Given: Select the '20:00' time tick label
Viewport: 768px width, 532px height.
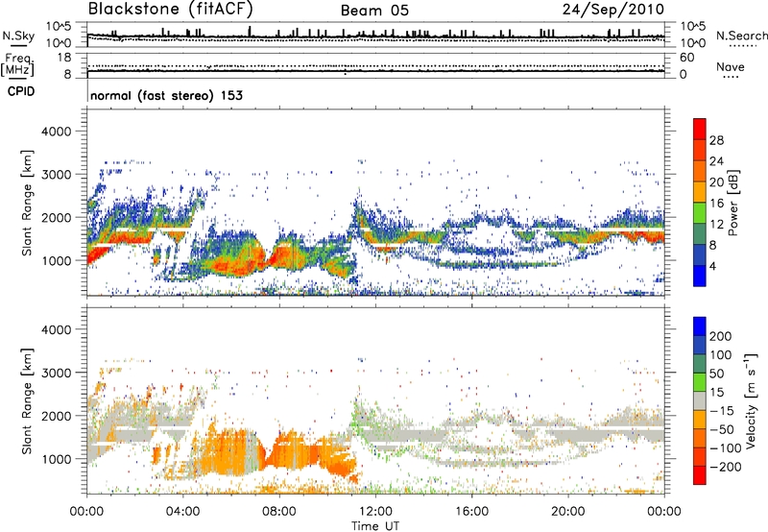Looking at the screenshot, I should click(567, 512).
